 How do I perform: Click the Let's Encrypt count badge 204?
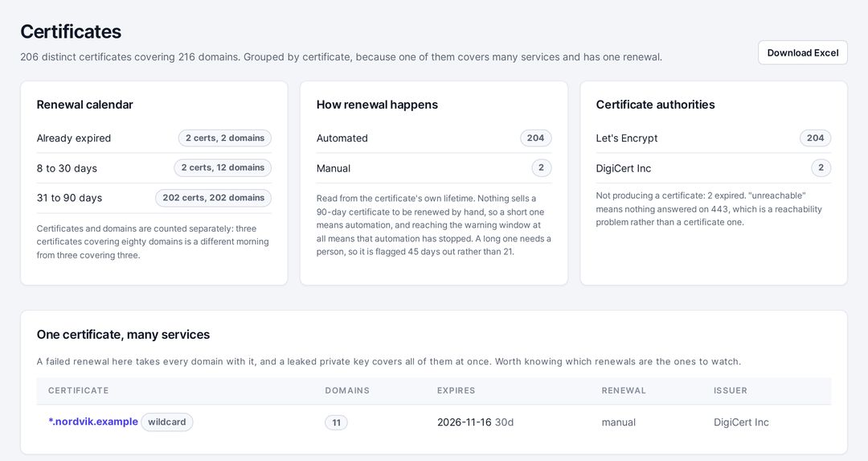[815, 138]
